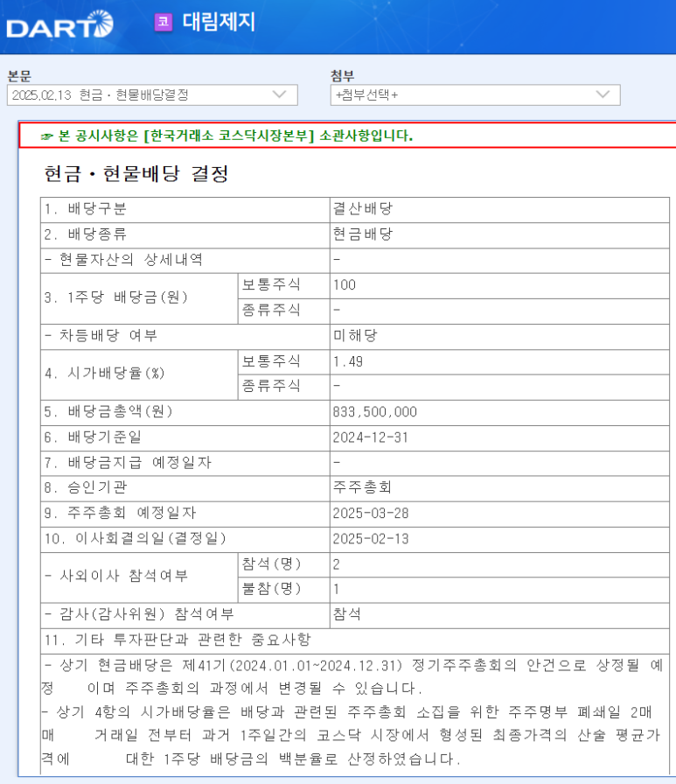This screenshot has width=676, height=784.
Task: Click the 대림제지 company name
Action: (219, 22)
